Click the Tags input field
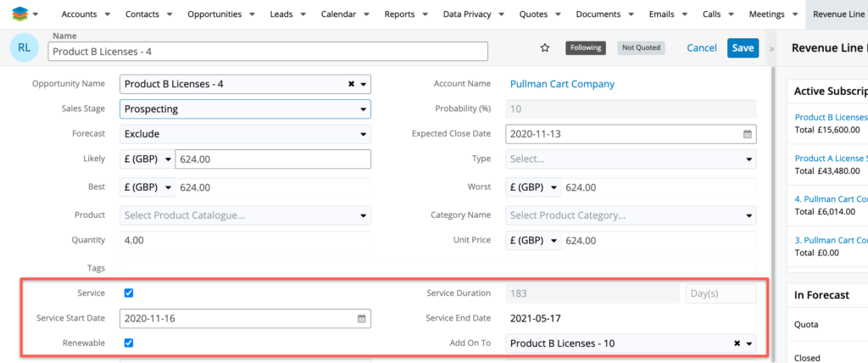 point(438,268)
